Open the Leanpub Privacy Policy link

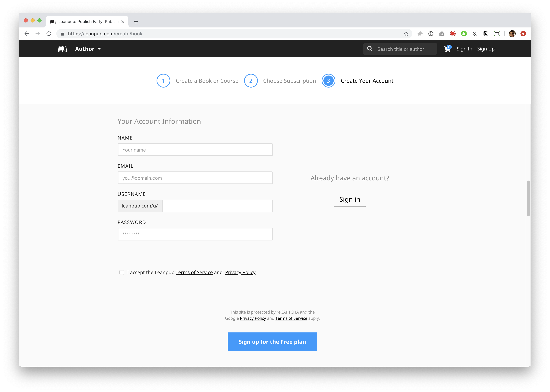[x=240, y=272]
